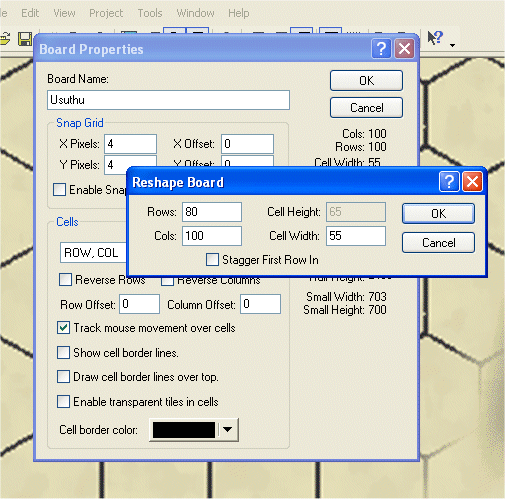Open the Edit menu
The height and width of the screenshot is (499, 505).
tap(30, 13)
